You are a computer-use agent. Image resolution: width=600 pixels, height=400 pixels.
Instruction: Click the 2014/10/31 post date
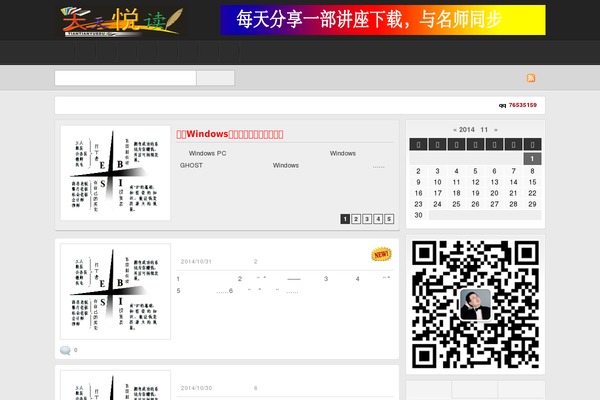(196, 261)
